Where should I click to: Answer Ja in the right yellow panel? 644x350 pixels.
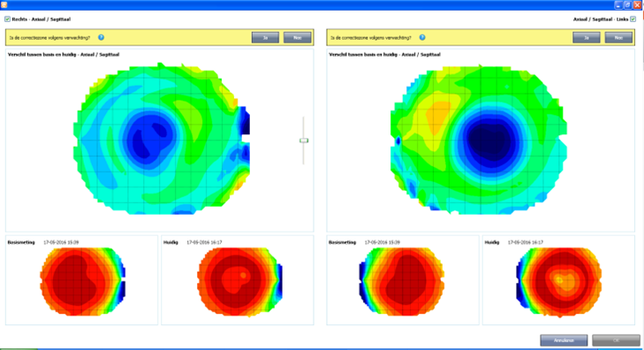click(x=587, y=37)
